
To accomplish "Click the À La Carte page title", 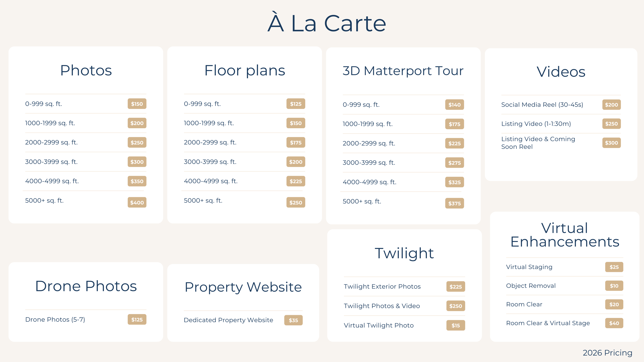I will pyautogui.click(x=327, y=24).
